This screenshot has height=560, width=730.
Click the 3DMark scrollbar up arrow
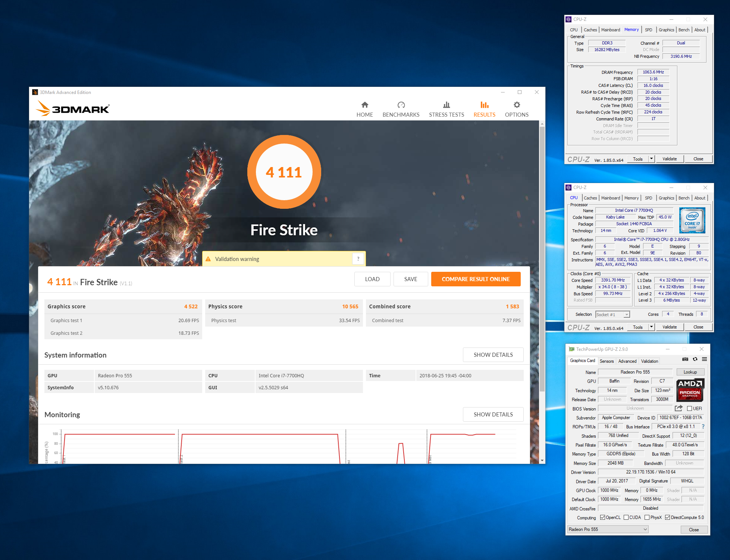coord(542,123)
